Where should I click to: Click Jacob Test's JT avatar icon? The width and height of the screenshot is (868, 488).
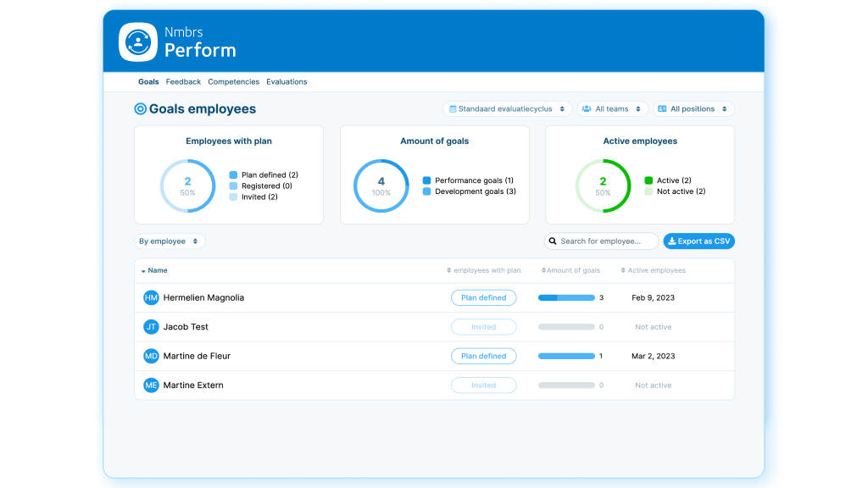tap(151, 327)
